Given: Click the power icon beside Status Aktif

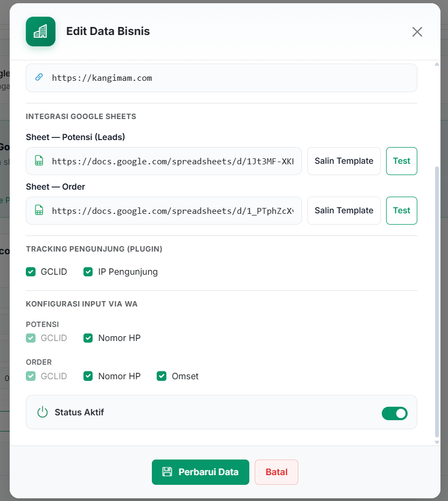Looking at the screenshot, I should point(43,412).
